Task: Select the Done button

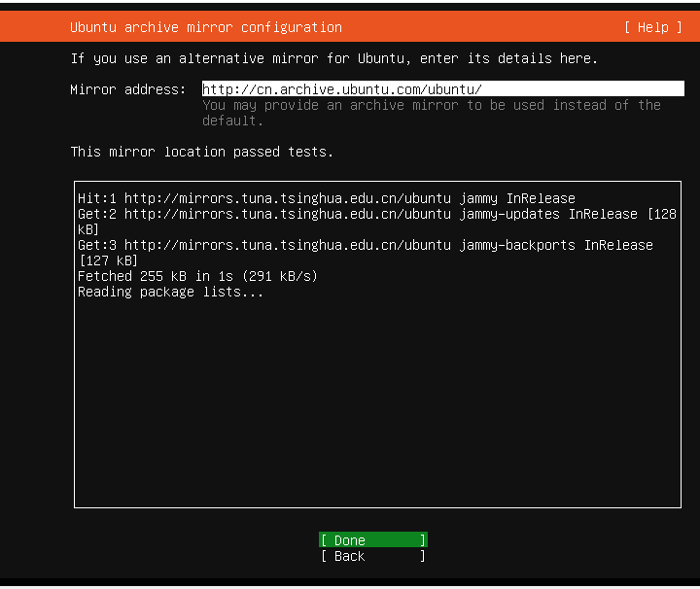Action: coord(373,540)
